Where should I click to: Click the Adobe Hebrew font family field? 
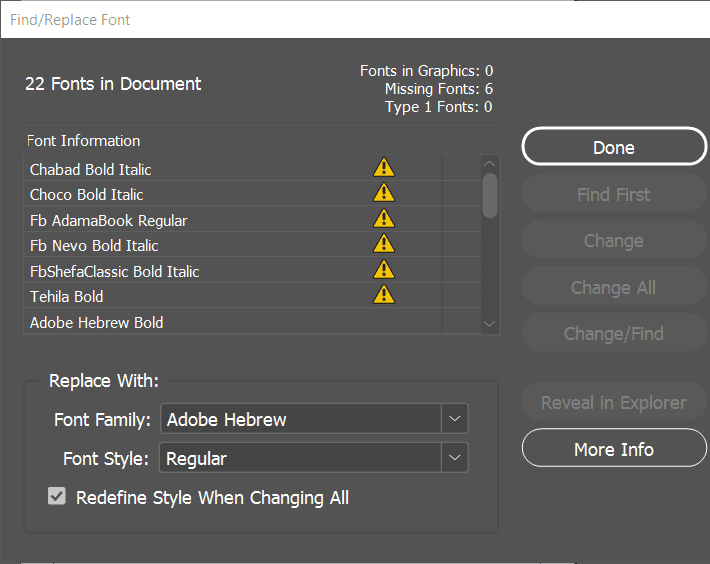pyautogui.click(x=301, y=419)
